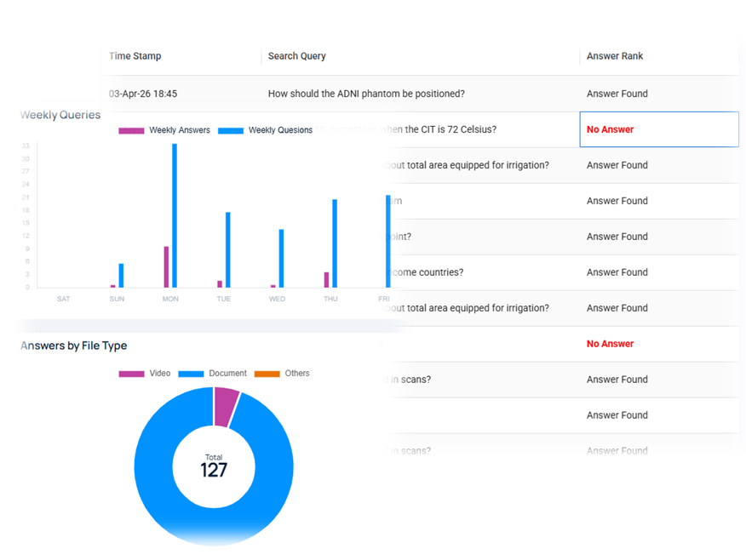Click the blue Tuesday questions bar
746x560 pixels.
click(228, 249)
